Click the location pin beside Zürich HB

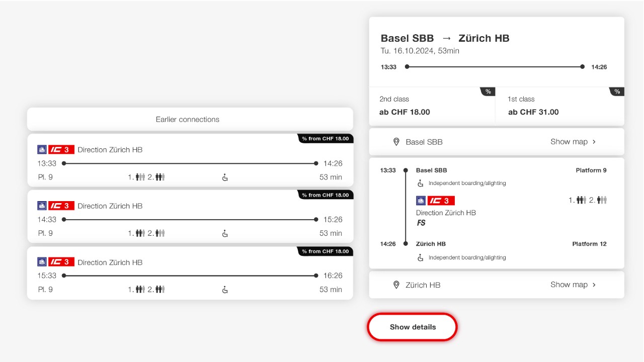[x=396, y=285]
